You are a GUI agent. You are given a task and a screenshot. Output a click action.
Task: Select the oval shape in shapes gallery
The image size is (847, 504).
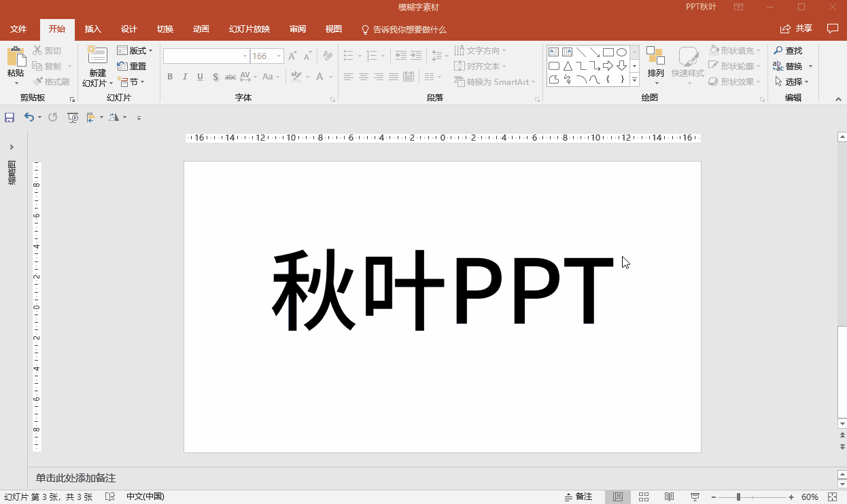point(621,52)
